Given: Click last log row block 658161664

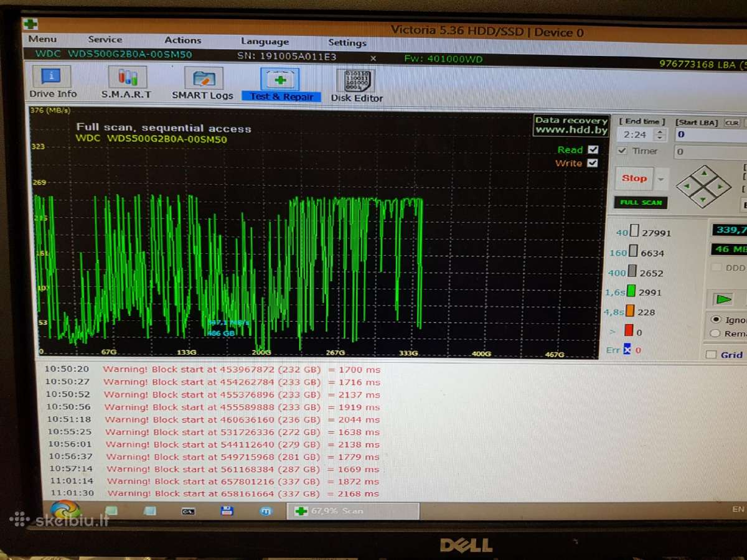Looking at the screenshot, I should (x=214, y=493).
